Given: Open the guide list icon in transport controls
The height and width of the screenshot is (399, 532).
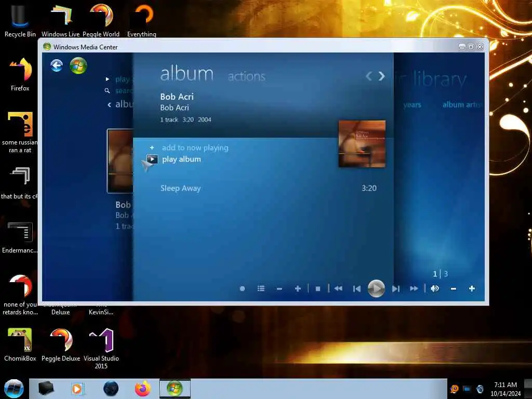Looking at the screenshot, I should (x=261, y=288).
